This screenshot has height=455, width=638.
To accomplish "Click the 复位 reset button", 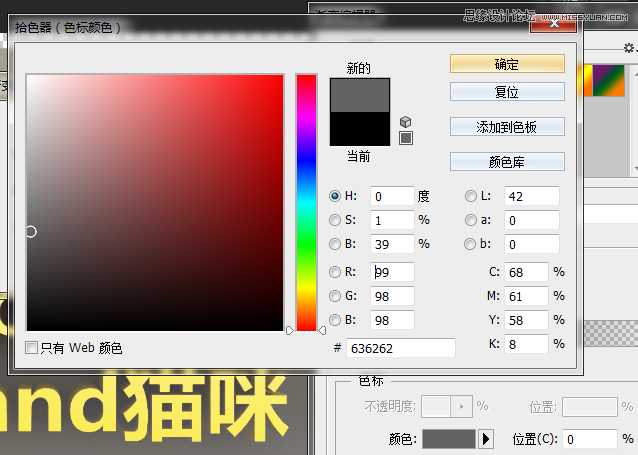I will point(507,92).
